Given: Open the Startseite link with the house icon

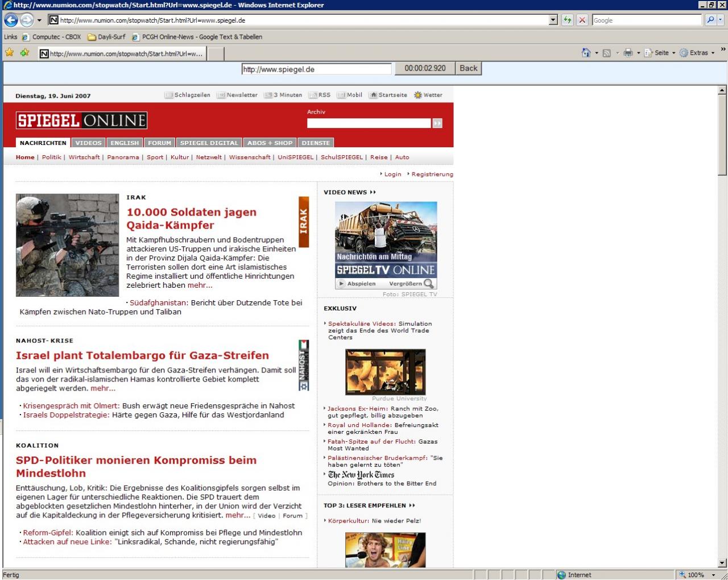Looking at the screenshot, I should 388,95.
